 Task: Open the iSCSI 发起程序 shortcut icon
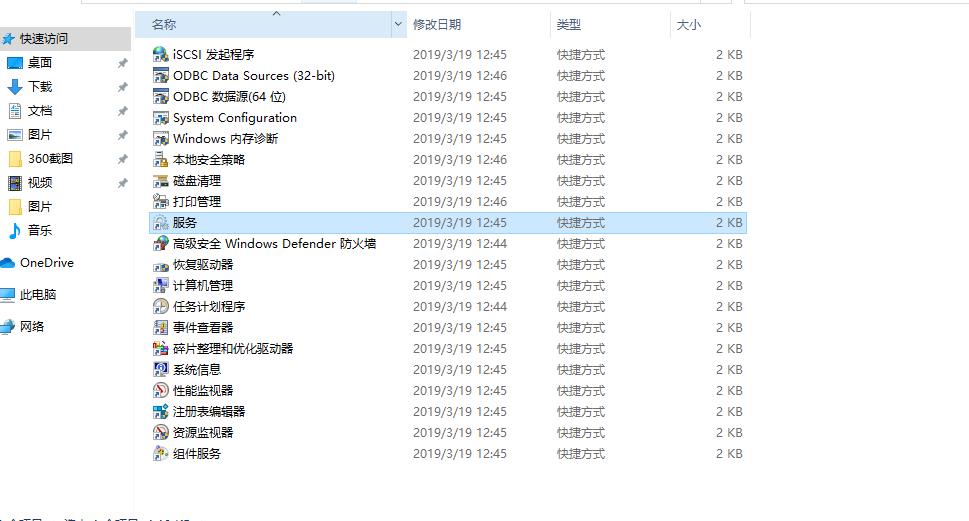pos(161,54)
